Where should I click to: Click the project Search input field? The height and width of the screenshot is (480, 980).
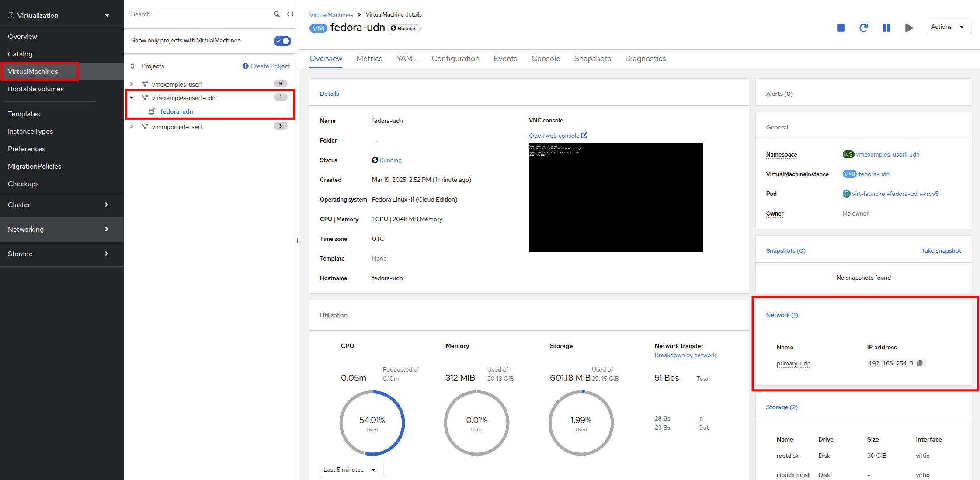click(199, 14)
